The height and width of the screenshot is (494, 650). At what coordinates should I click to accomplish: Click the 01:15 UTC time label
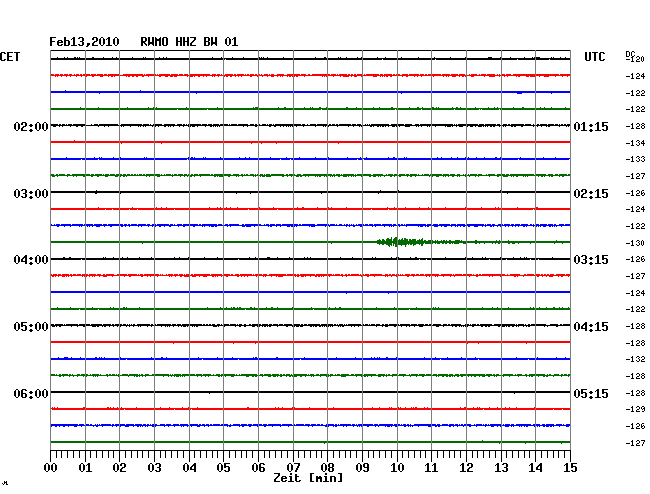point(591,126)
